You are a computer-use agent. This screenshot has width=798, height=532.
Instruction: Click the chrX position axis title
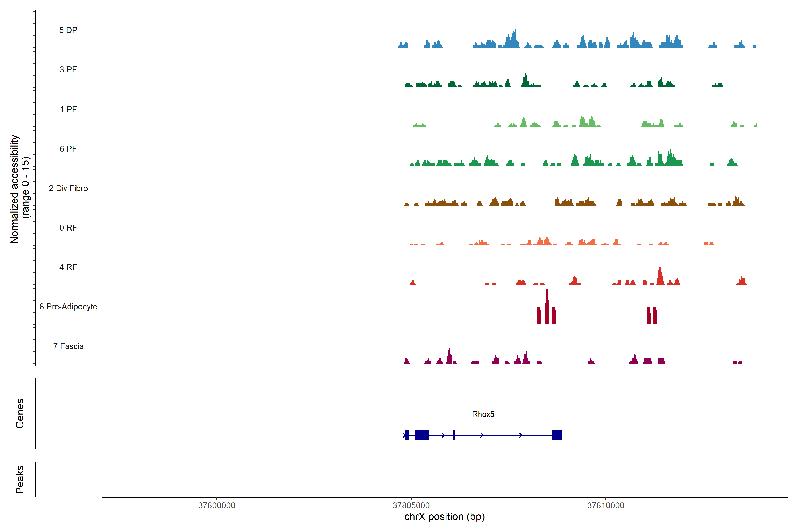444,517
